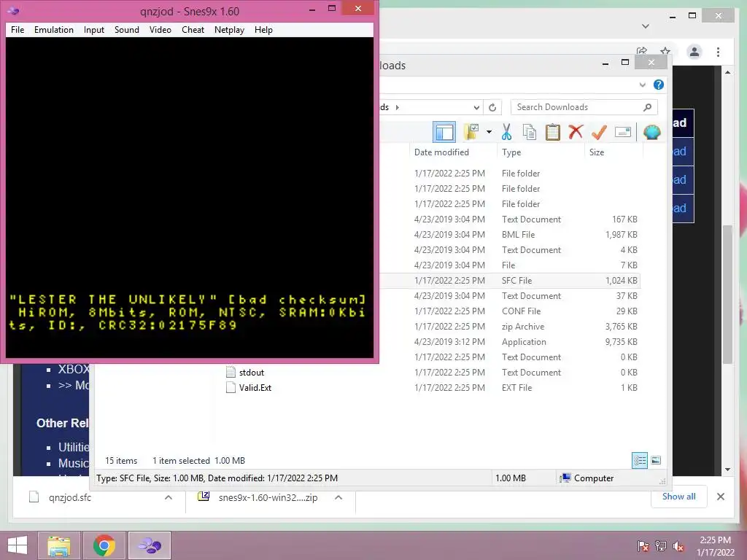The width and height of the screenshot is (747, 560).
Task: Select the stdout file
Action: [x=252, y=373]
